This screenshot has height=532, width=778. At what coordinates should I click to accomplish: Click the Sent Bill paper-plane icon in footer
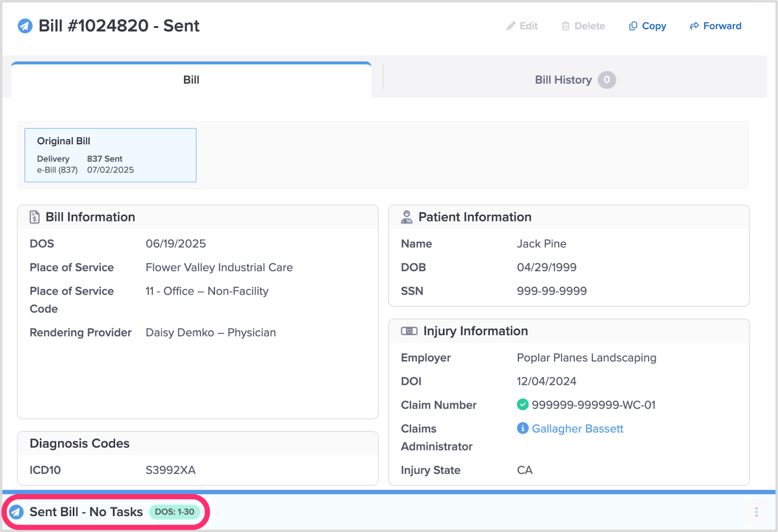[x=17, y=512]
